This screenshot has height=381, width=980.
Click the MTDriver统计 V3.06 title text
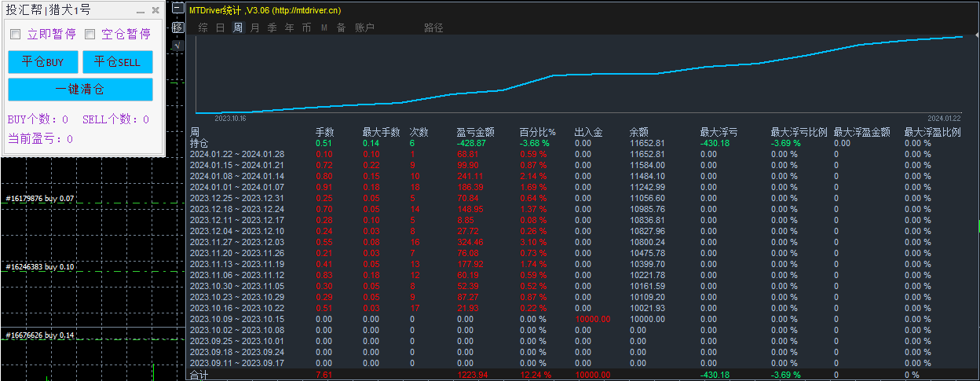(x=265, y=10)
